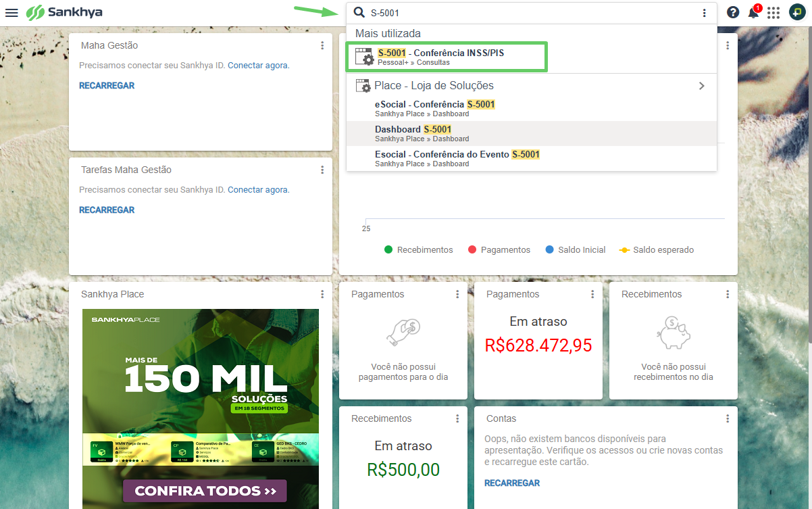The width and height of the screenshot is (812, 509).
Task: Open Sankhya Place card options menu
Action: coord(322,294)
